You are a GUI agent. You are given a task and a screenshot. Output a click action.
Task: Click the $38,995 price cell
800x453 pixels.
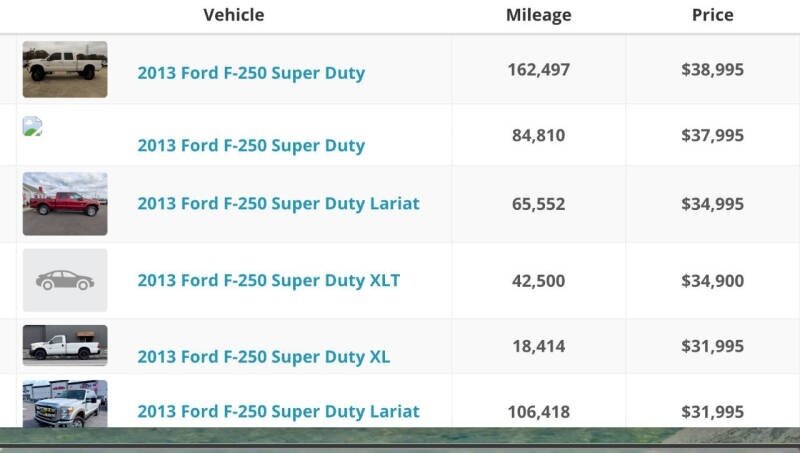[x=713, y=69]
